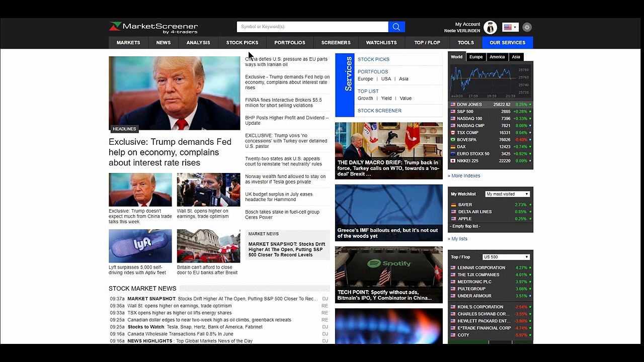
Task: Open the STOCK MARKET NEWS section heading
Action: click(x=142, y=289)
